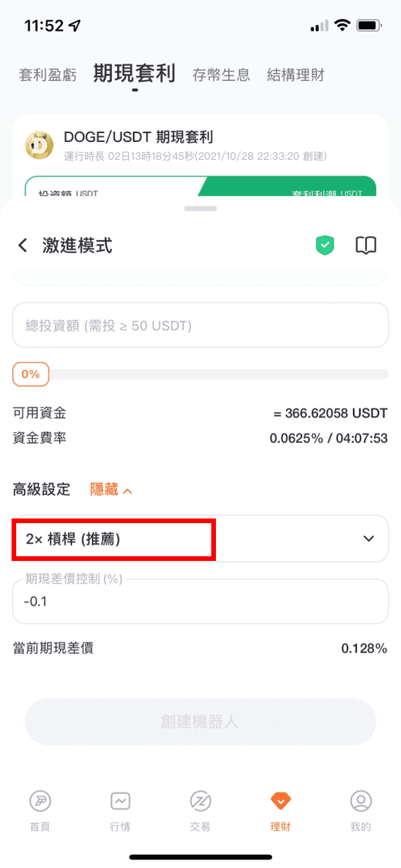The width and height of the screenshot is (401, 868).
Task: Switch to 套利盈虧 tab
Action: point(48,75)
